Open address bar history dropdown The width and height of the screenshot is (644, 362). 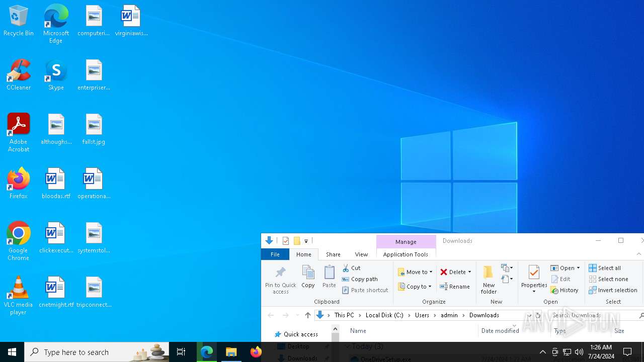click(529, 315)
